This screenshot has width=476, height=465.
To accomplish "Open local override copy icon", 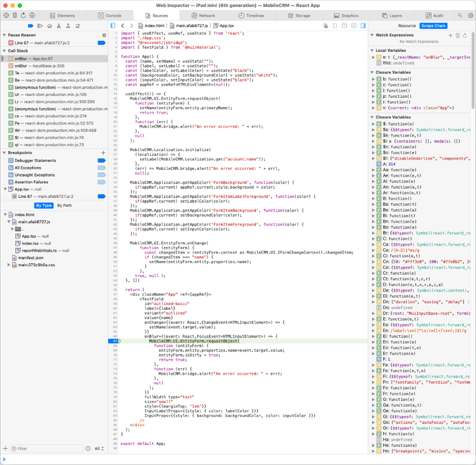I will [326, 25].
